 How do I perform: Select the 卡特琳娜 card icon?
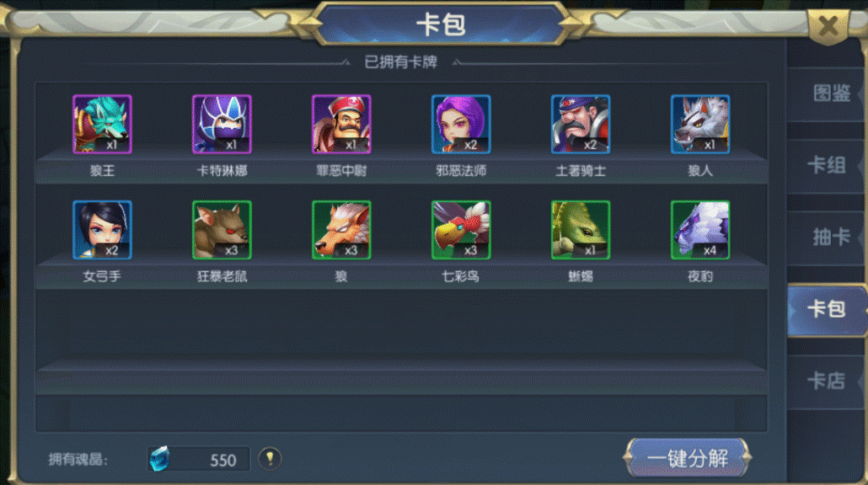pyautogui.click(x=222, y=125)
